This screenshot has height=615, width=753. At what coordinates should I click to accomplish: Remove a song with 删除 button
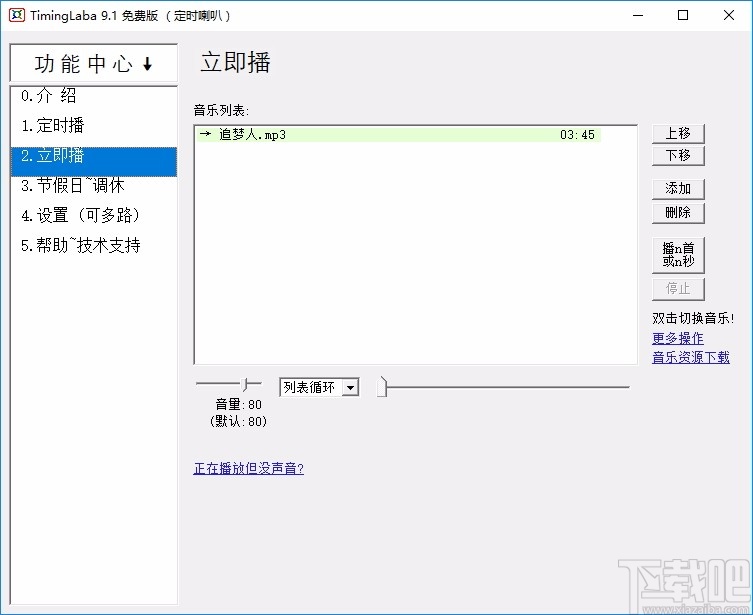point(678,213)
